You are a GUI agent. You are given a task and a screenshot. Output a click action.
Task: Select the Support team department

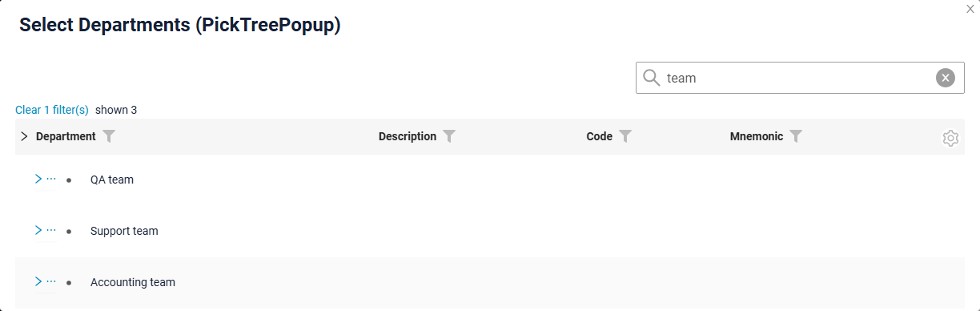pos(124,231)
